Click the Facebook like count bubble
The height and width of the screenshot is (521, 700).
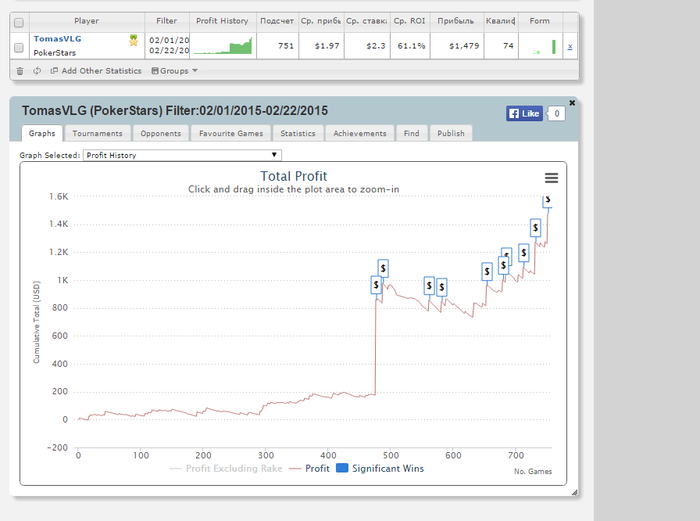(557, 113)
